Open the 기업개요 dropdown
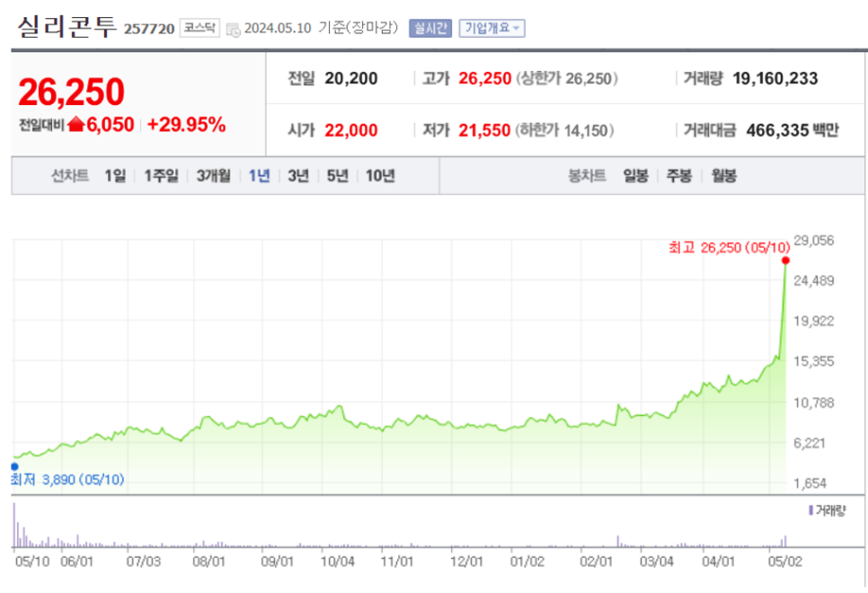 [x=492, y=28]
